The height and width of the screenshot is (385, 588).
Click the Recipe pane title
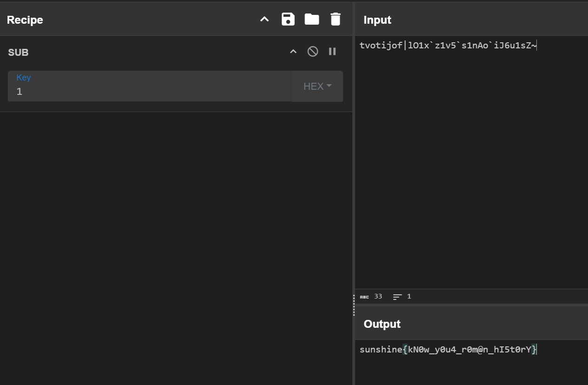click(25, 20)
